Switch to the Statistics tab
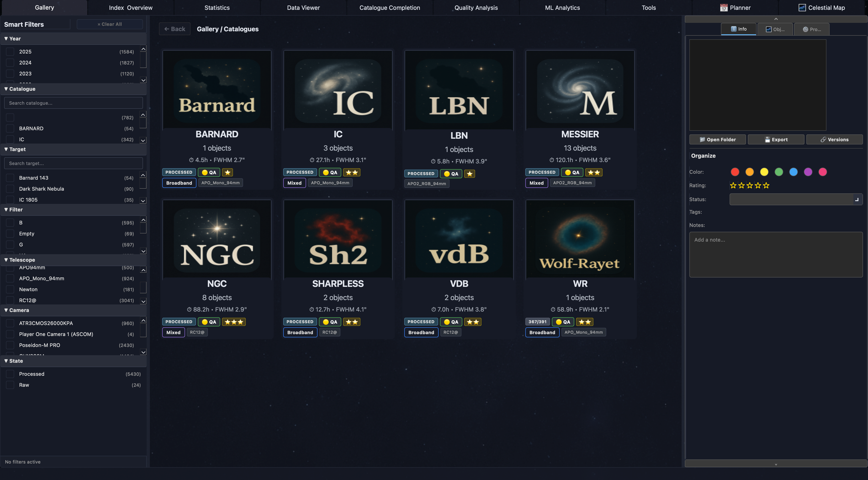Viewport: 868px width, 480px height. (x=217, y=7)
